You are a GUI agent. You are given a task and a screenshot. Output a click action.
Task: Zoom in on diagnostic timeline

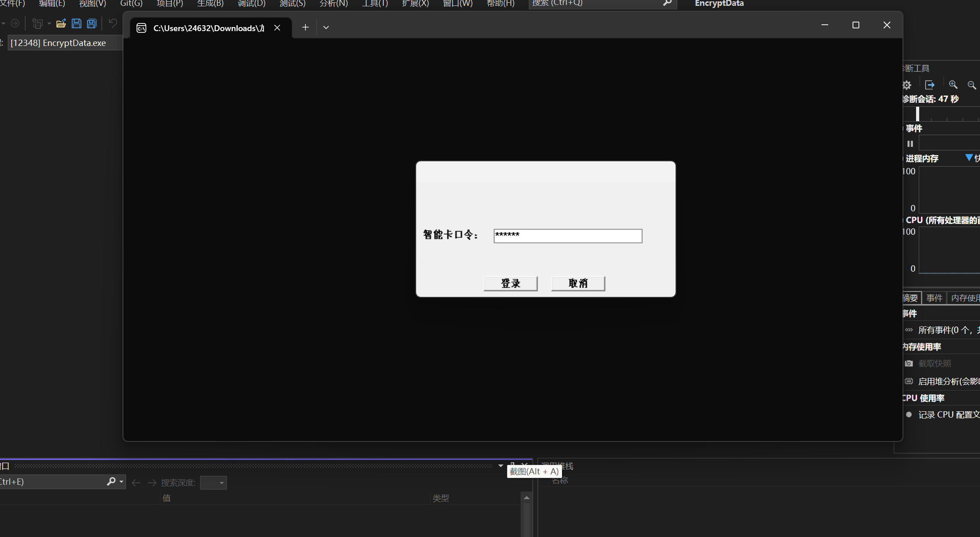[953, 85]
